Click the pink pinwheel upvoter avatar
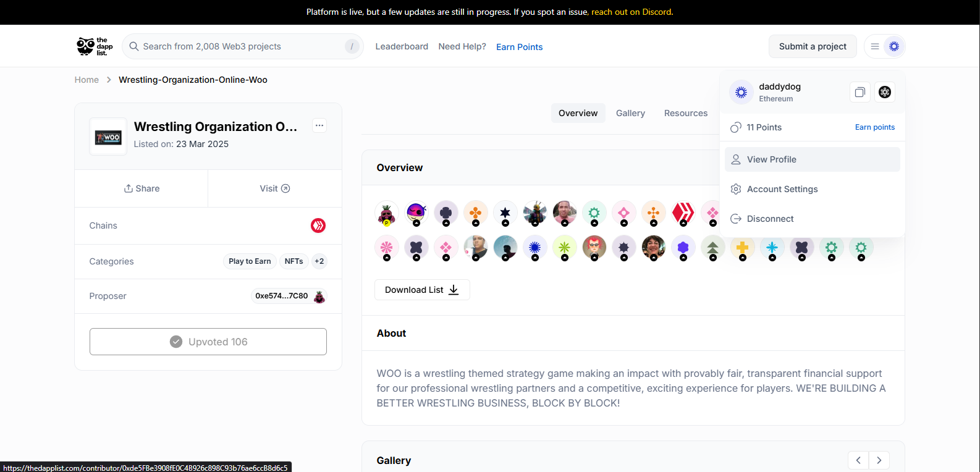 point(387,248)
